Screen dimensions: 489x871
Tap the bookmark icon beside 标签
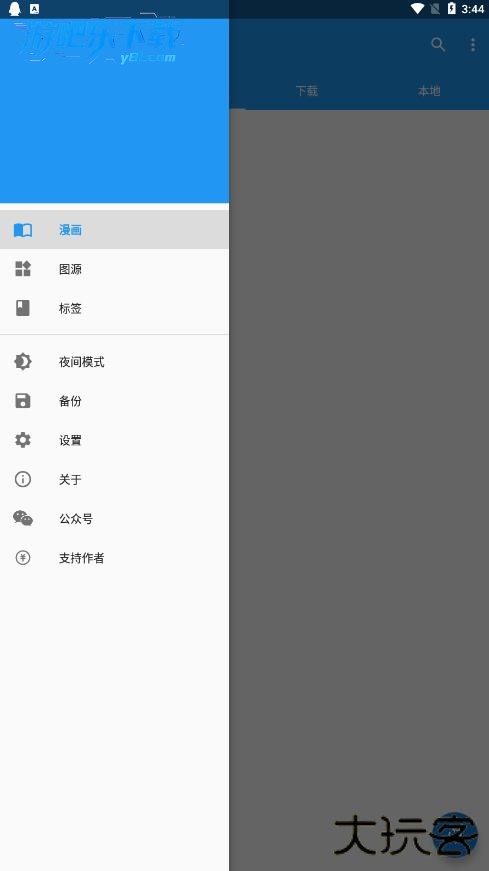[x=23, y=308]
